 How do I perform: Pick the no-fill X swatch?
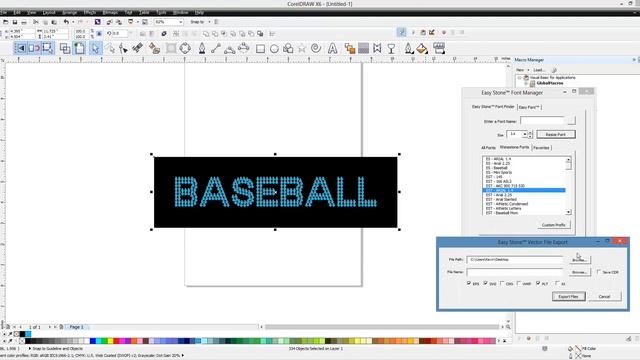coord(22,341)
